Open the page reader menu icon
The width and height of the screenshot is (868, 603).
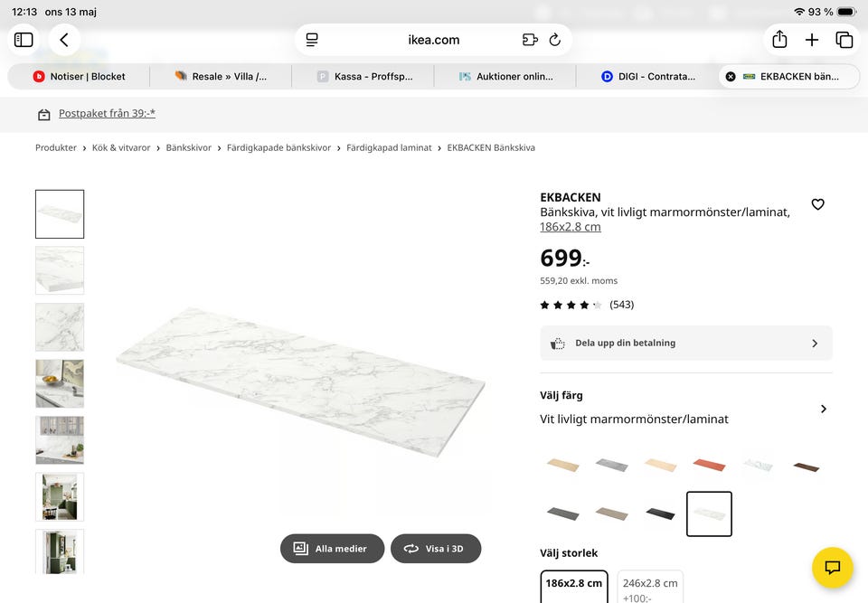point(312,40)
